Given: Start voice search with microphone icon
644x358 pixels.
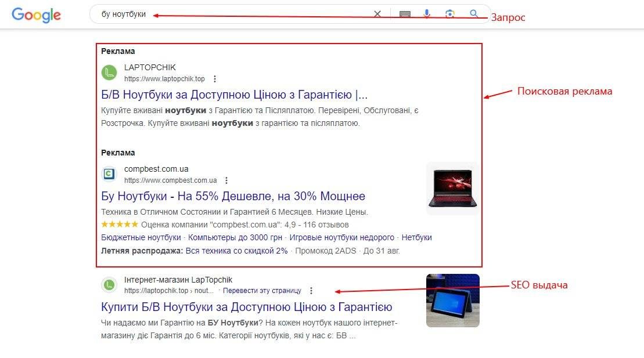Looking at the screenshot, I should 427,14.
